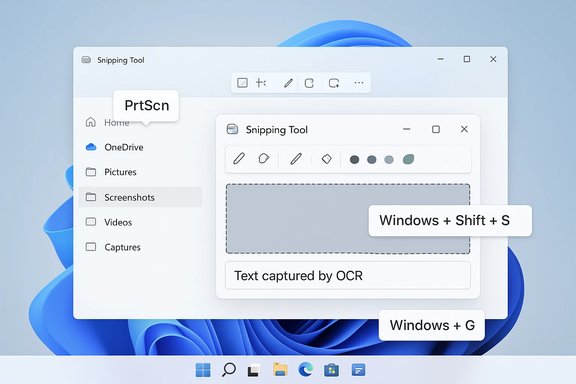Close the back Snipping Tool window
Image resolution: width=576 pixels, height=384 pixels.
493,59
